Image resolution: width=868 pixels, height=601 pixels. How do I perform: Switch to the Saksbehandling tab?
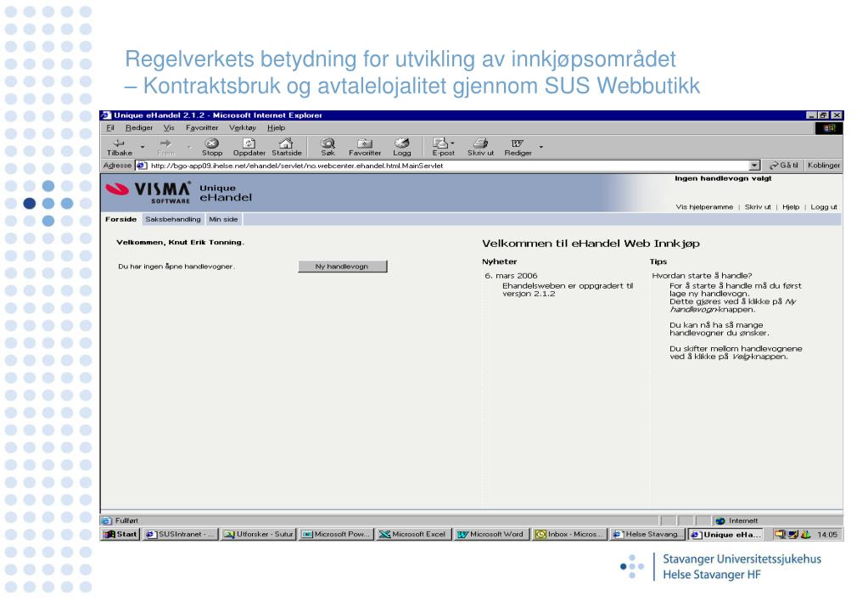coord(173,219)
